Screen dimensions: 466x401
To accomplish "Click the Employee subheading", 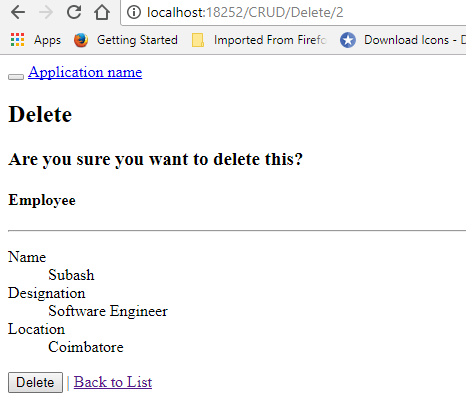I will coord(42,200).
